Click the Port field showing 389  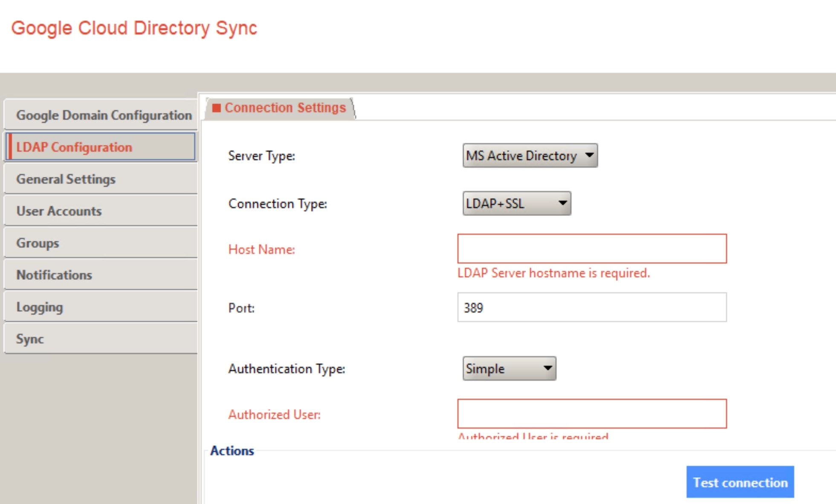tap(591, 307)
